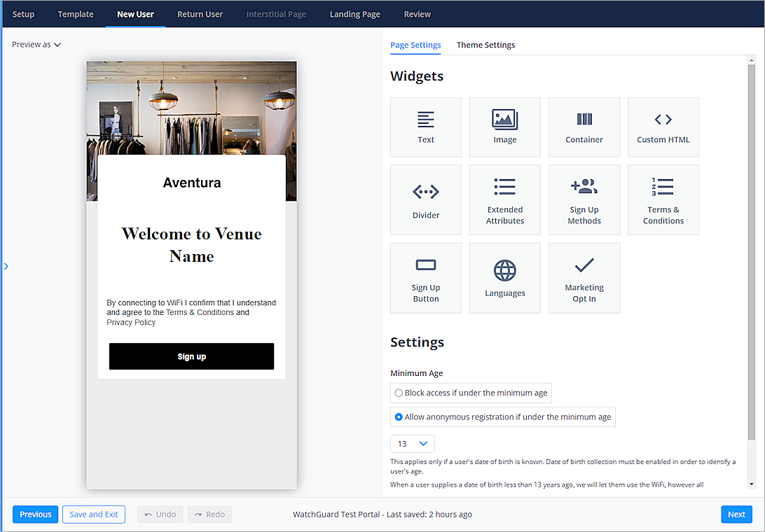The width and height of the screenshot is (765, 532).
Task: Open the Landing Page tab
Action: click(x=354, y=13)
